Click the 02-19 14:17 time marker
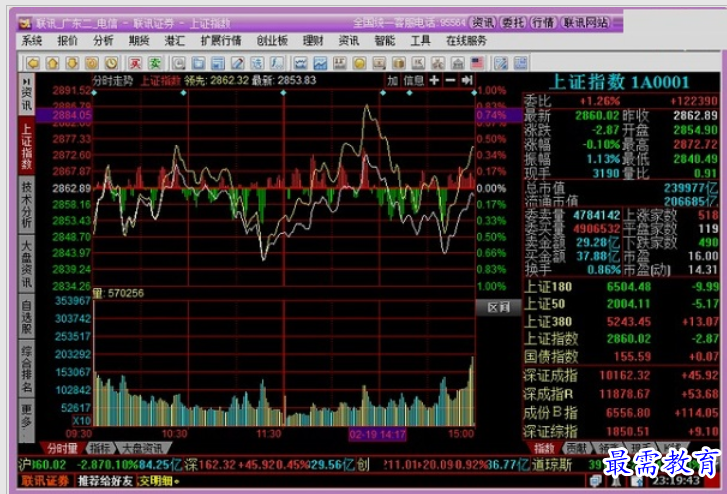The image size is (727, 494). [x=377, y=435]
